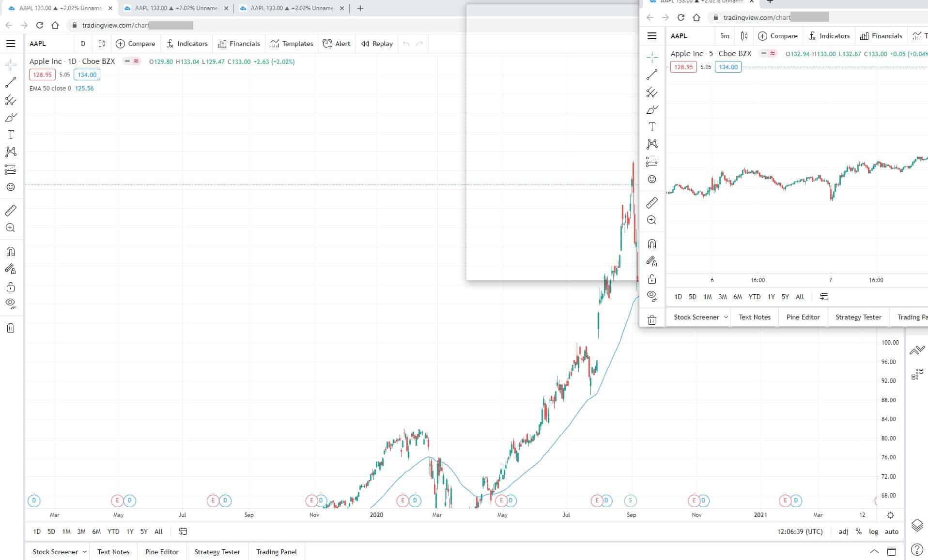
Task: Create an alert with the Alert button
Action: 337,44
